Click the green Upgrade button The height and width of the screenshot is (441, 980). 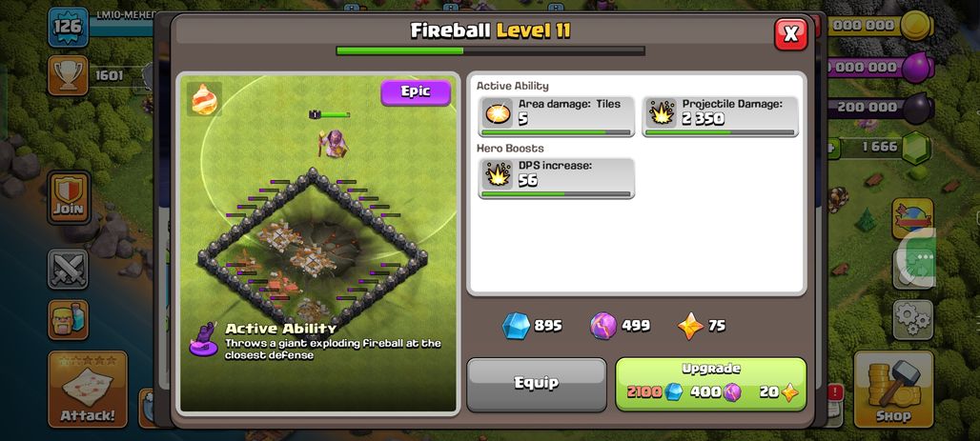[x=710, y=384]
